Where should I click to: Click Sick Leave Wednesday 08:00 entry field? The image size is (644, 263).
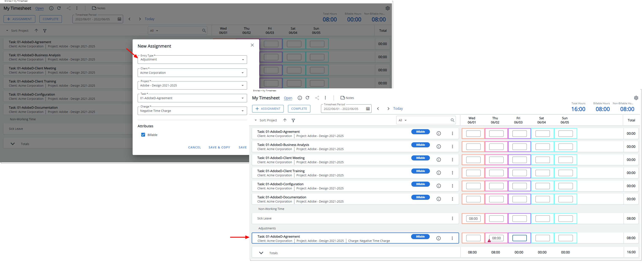pos(473,219)
